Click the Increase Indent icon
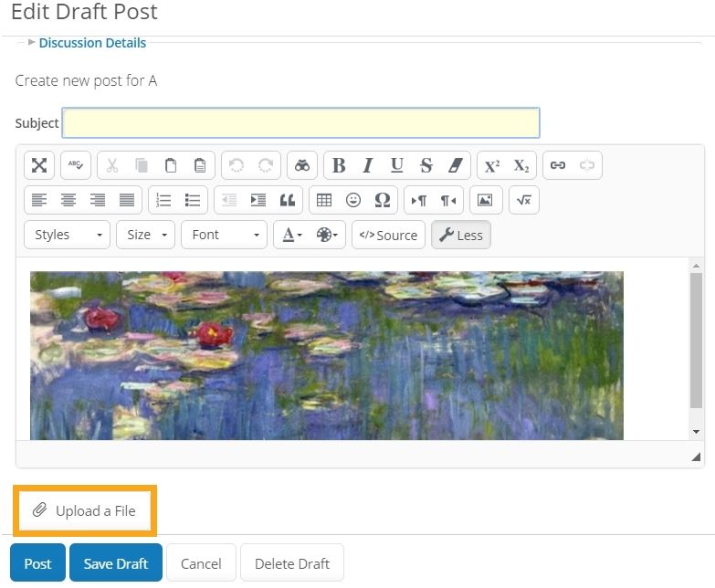The height and width of the screenshot is (588, 715). [x=258, y=200]
